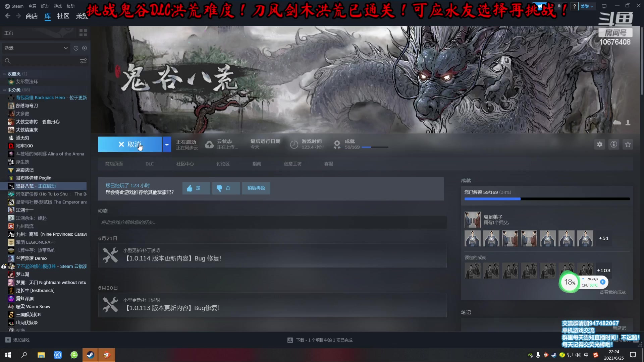This screenshot has height=362, width=644.
Task: Click the play time clock icon
Action: [294, 144]
